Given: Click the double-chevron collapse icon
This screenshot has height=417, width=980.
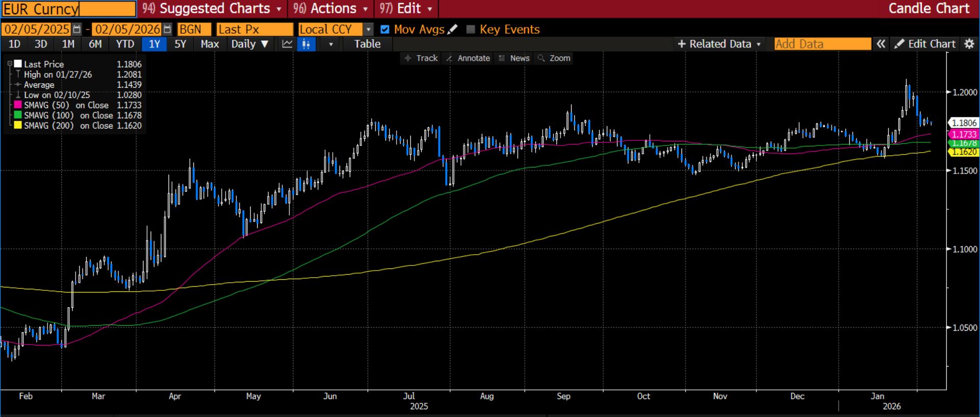Looking at the screenshot, I should pyautogui.click(x=881, y=44).
